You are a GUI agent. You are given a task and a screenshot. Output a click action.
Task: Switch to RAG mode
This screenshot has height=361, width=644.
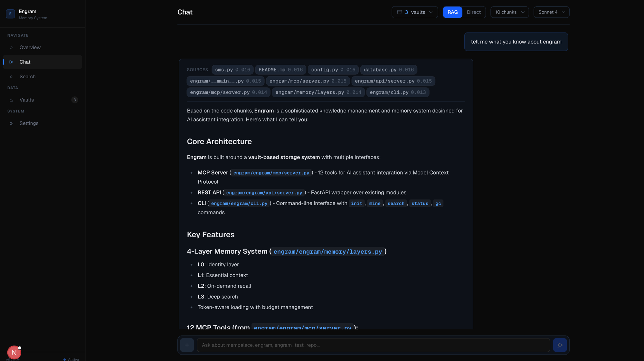(x=452, y=12)
